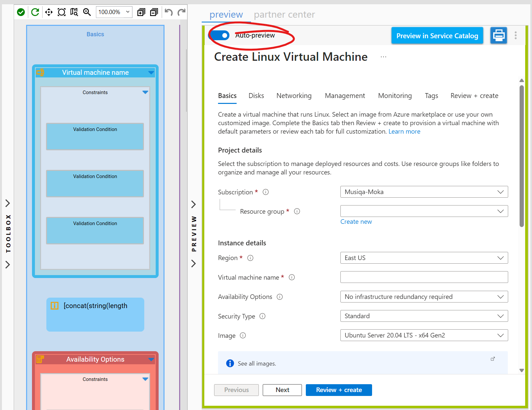Click the zoom-in magnifier icon
Viewport: 532px width, 410px height.
coord(87,12)
